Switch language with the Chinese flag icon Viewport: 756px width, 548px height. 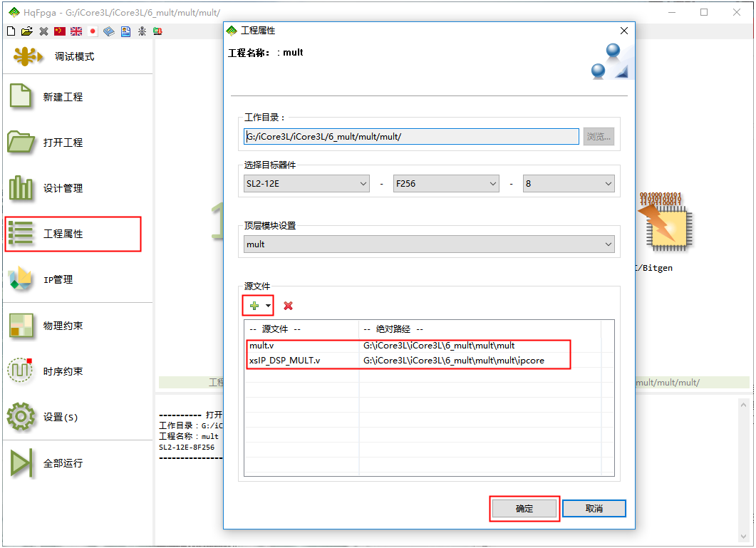click(60, 31)
